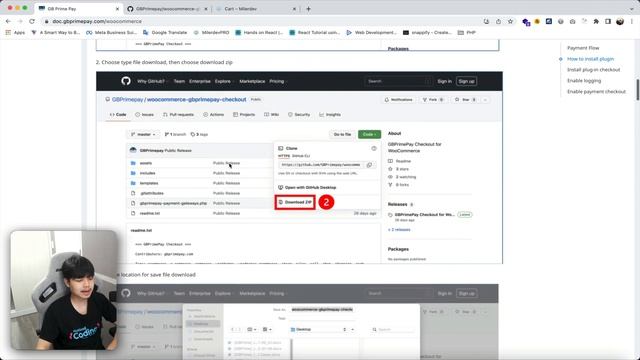Open the 'A Smart Way to B...' bookmark

56,32
